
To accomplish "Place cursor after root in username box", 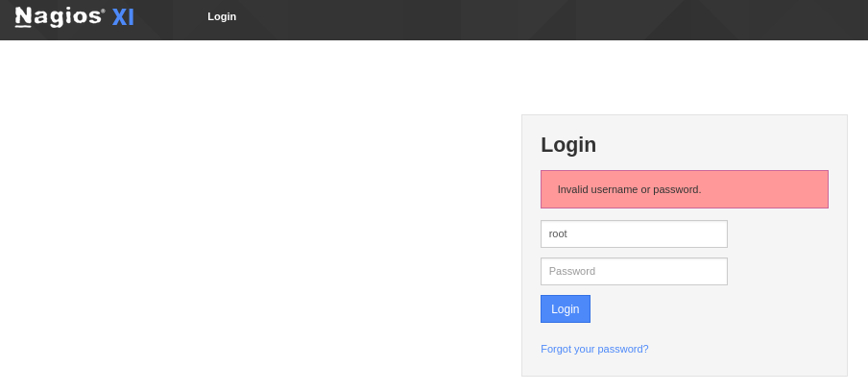I will point(569,233).
